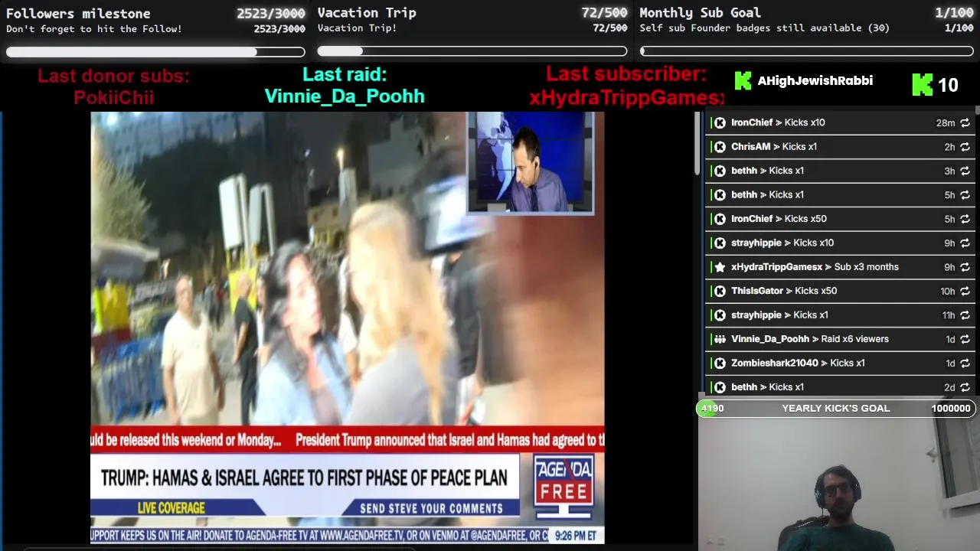The image size is (980, 551).
Task: Replay bethh's Kicks x1 alert from 3h ago
Action: (965, 171)
